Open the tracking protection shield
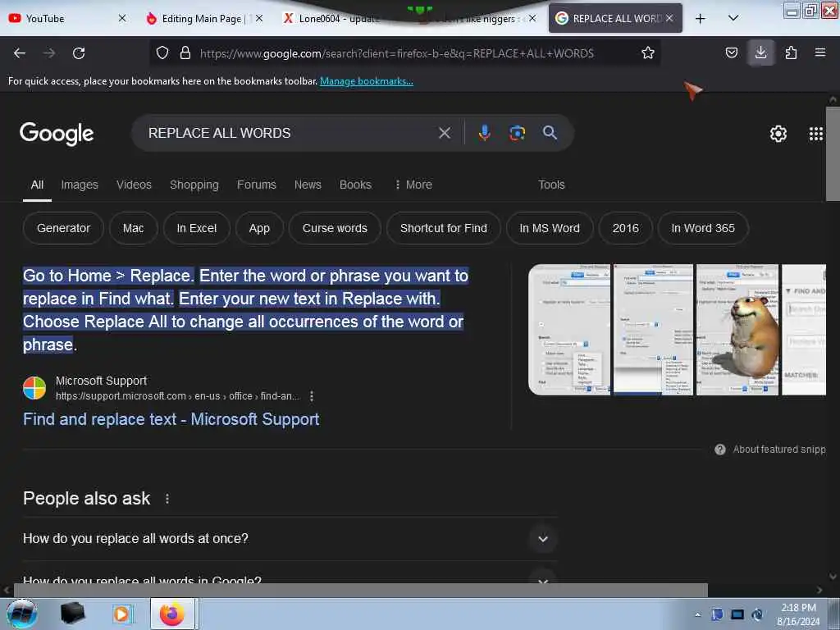Screen dimensions: 840x630 162,52
